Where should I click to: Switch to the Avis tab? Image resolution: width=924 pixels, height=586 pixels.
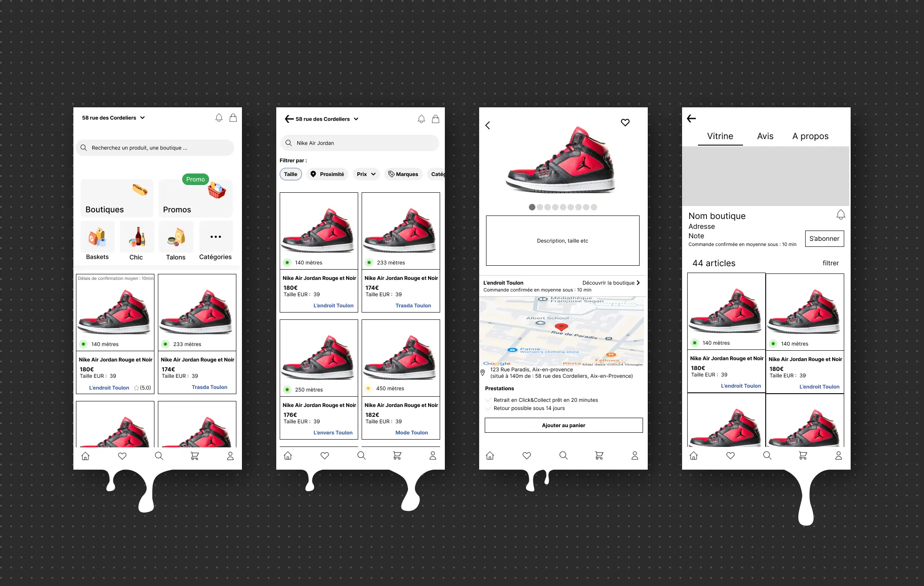765,136
